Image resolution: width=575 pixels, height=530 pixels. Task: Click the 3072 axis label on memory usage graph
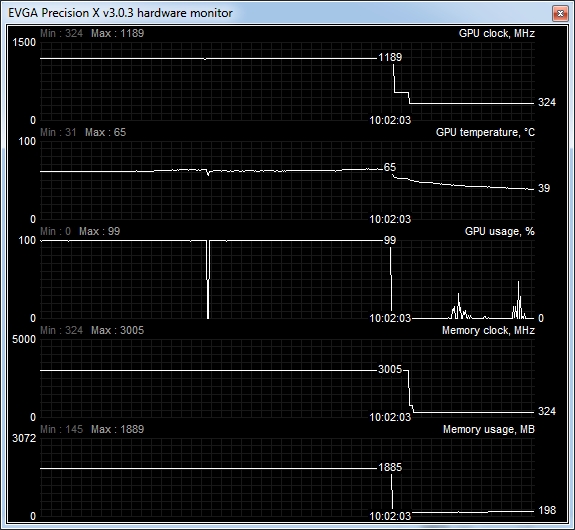coord(24,439)
